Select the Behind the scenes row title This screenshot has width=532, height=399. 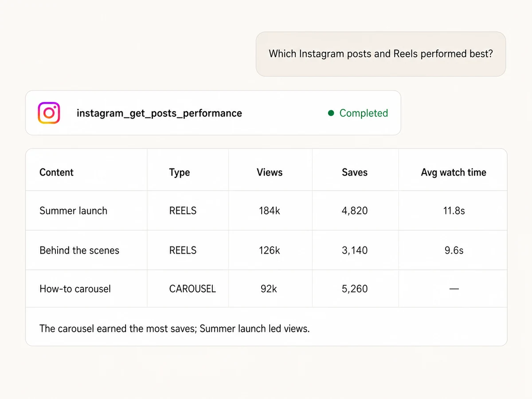[79, 250]
